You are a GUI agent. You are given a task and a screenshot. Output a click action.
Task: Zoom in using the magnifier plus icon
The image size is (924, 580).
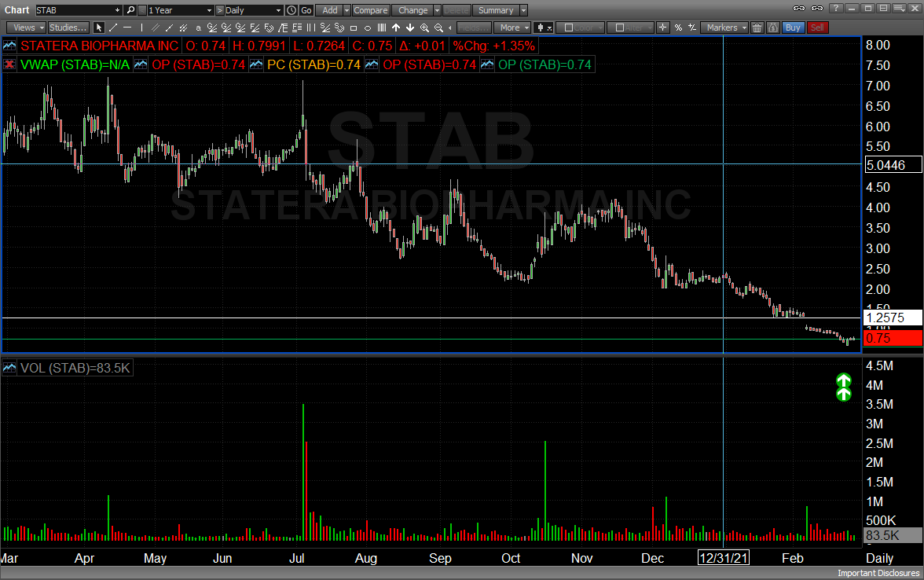point(424,28)
